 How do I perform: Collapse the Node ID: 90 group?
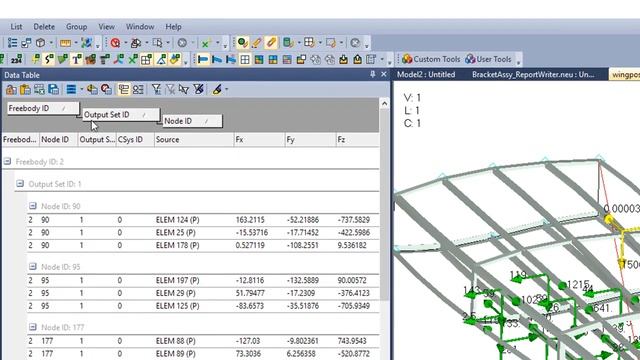pyautogui.click(x=33, y=206)
